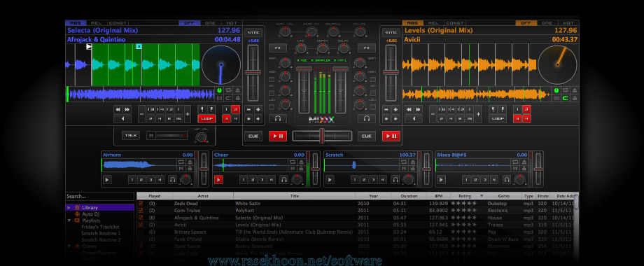This screenshot has height=266, width=644.
Task: Fast-forward the left deck track
Action: tap(127, 109)
